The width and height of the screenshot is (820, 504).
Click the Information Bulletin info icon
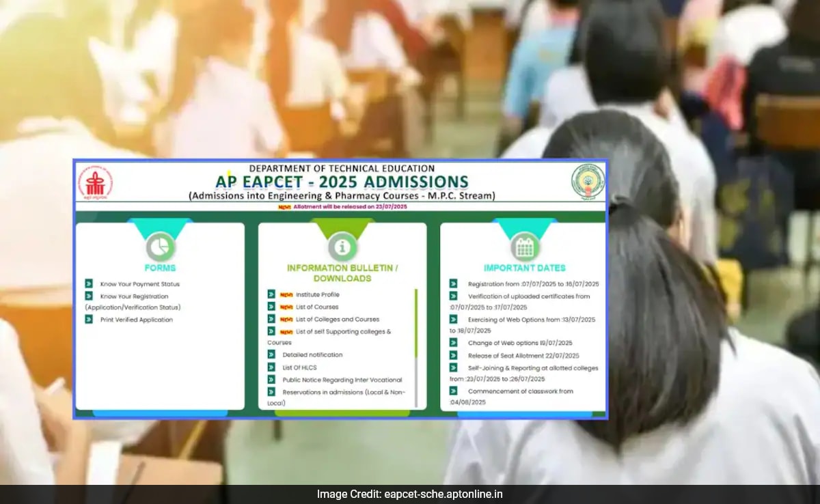[341, 248]
